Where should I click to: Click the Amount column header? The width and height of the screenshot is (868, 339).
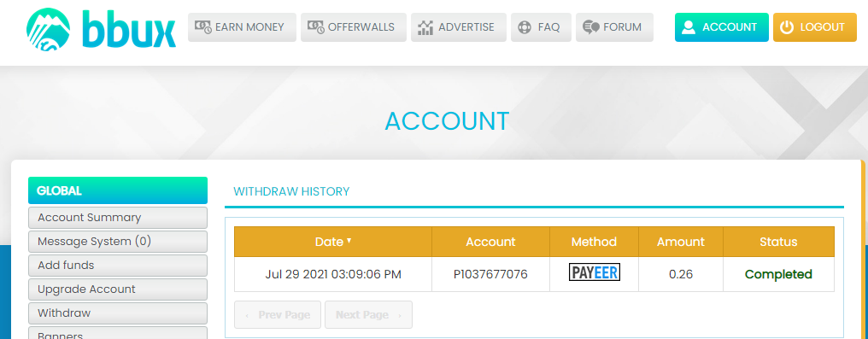pyautogui.click(x=680, y=242)
